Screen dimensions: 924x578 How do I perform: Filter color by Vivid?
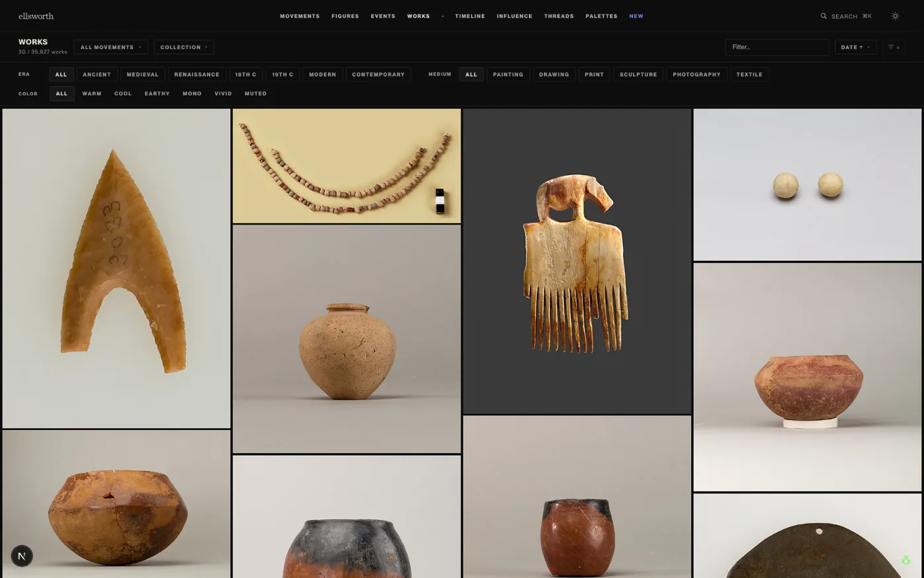[x=223, y=94]
